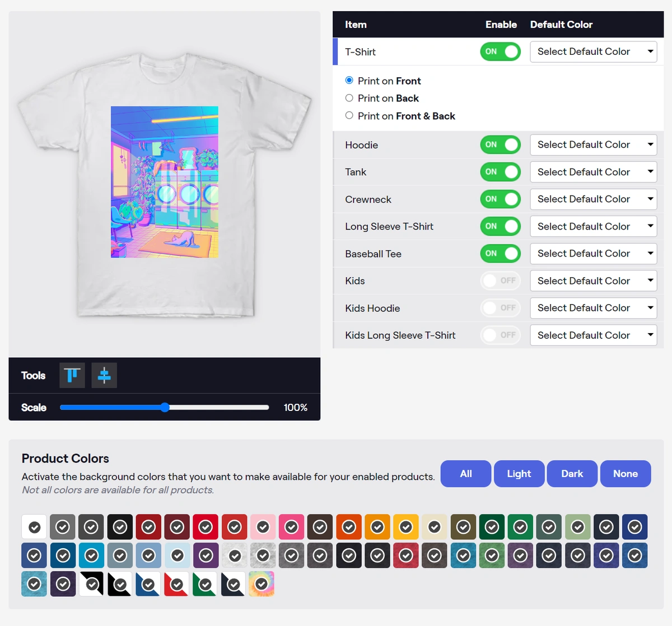Select the Print on Front radio button
Image resolution: width=672 pixels, height=626 pixels.
[x=349, y=81]
